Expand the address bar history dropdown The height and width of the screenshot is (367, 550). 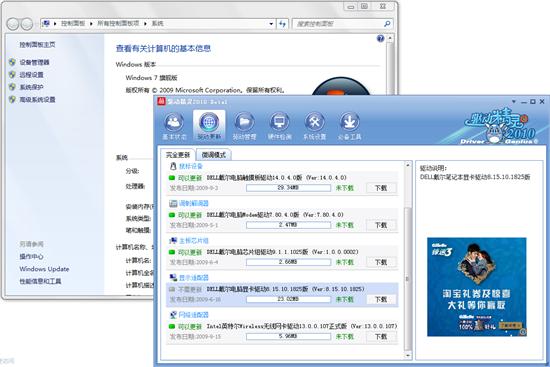tap(271, 24)
